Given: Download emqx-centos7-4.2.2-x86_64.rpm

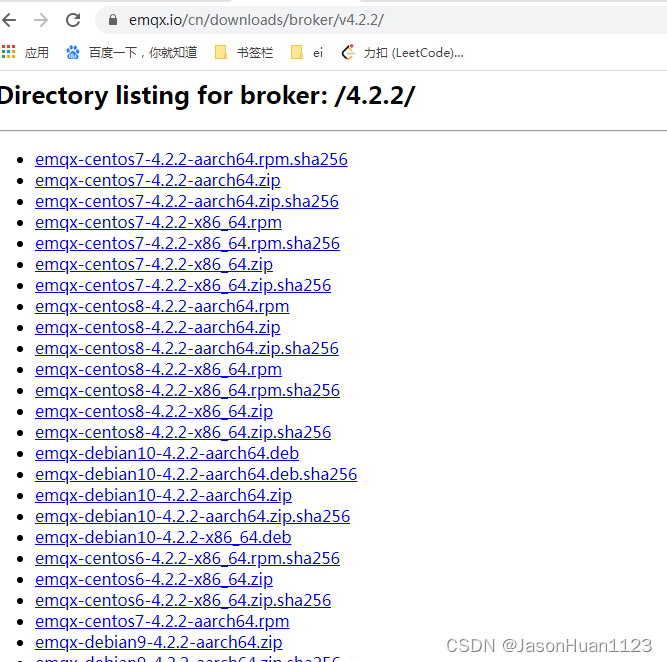Looking at the screenshot, I should 158,223.
